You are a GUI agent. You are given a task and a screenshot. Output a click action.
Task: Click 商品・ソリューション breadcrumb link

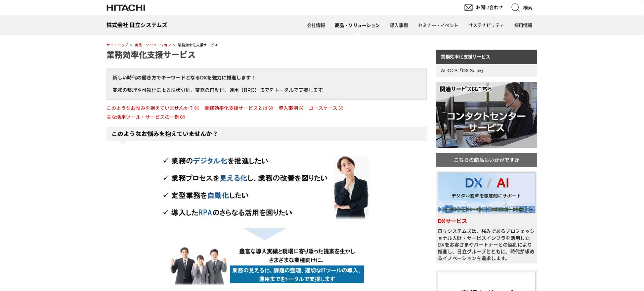pyautogui.click(x=153, y=45)
